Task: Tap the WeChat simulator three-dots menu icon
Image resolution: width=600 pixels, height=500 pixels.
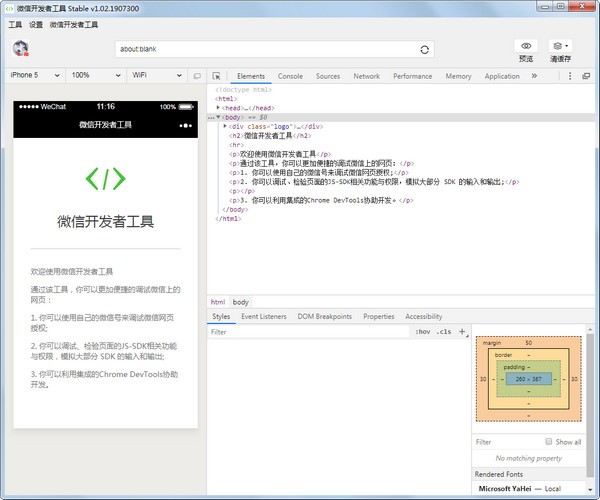Action: tap(184, 126)
